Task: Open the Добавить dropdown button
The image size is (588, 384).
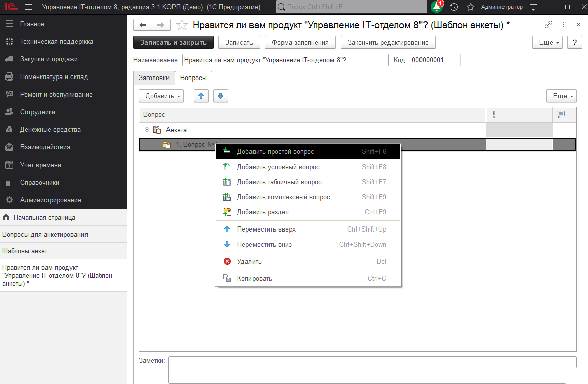Action: click(161, 96)
